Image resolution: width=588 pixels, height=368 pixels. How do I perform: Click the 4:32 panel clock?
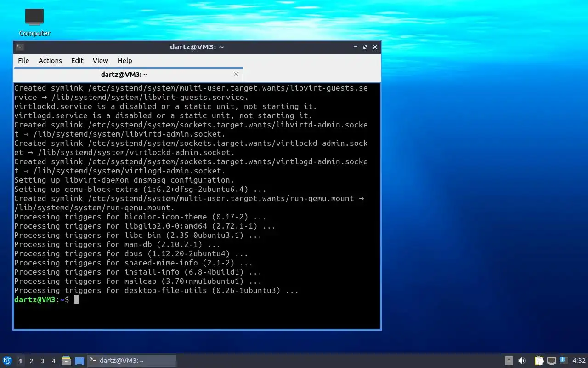pos(579,361)
